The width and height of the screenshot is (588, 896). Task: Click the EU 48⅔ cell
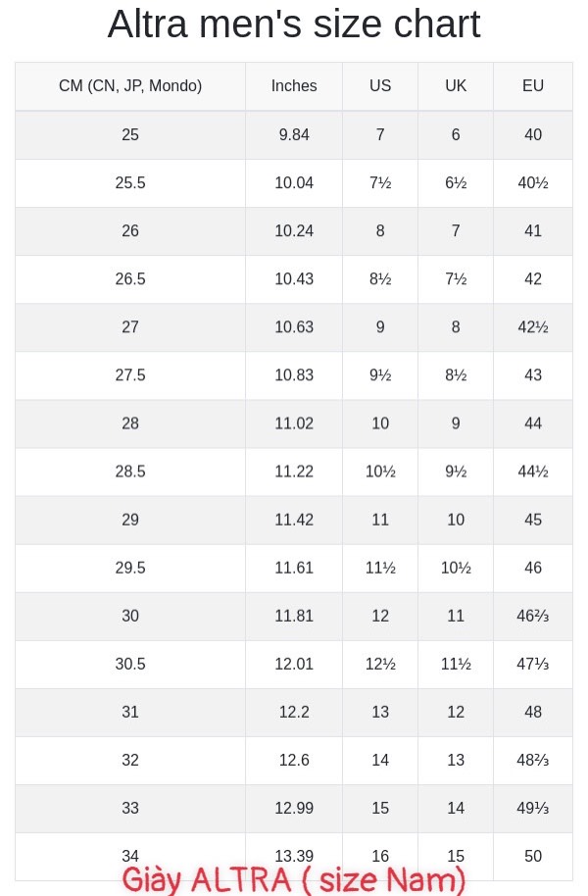tap(532, 760)
